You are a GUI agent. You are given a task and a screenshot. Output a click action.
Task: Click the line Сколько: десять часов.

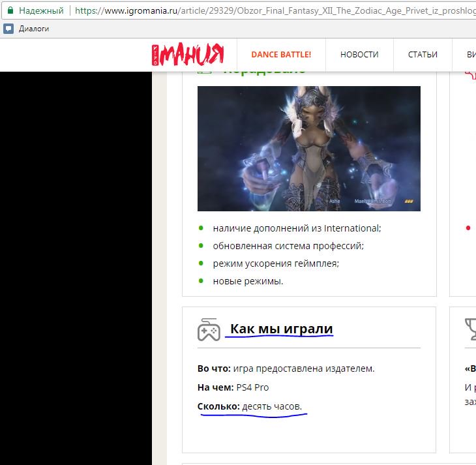250,406
